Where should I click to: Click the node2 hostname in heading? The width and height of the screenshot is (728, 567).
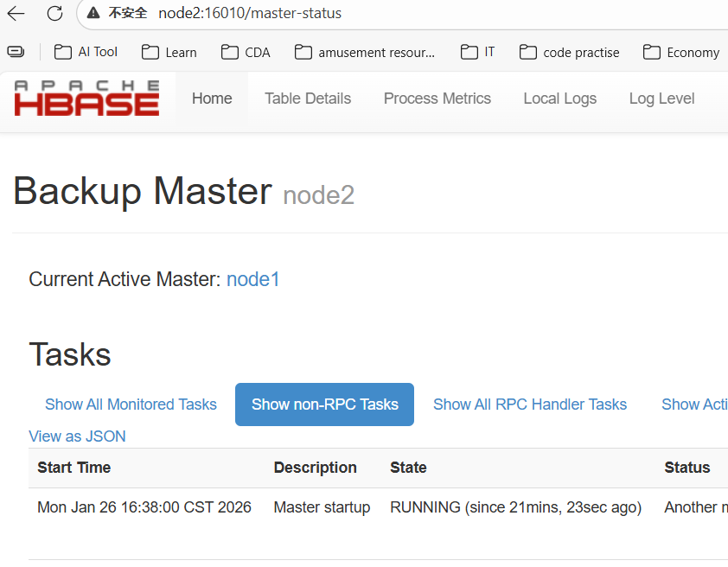(x=318, y=194)
